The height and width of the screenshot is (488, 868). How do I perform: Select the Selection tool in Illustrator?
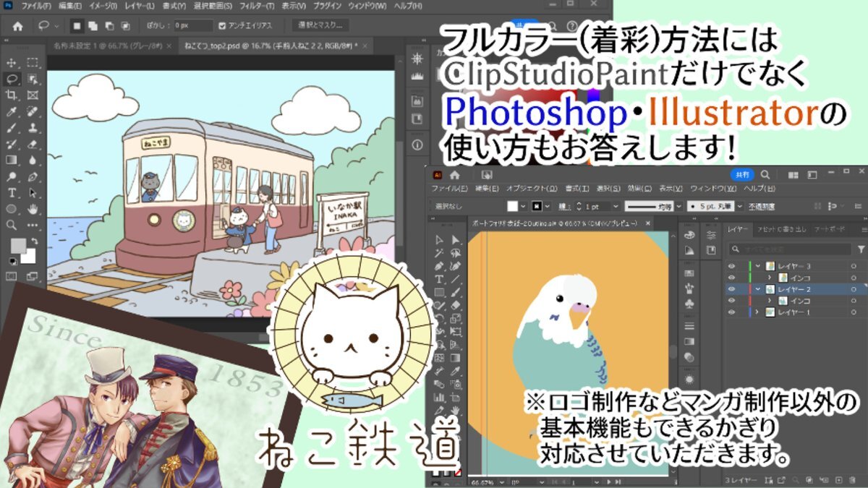tap(439, 240)
